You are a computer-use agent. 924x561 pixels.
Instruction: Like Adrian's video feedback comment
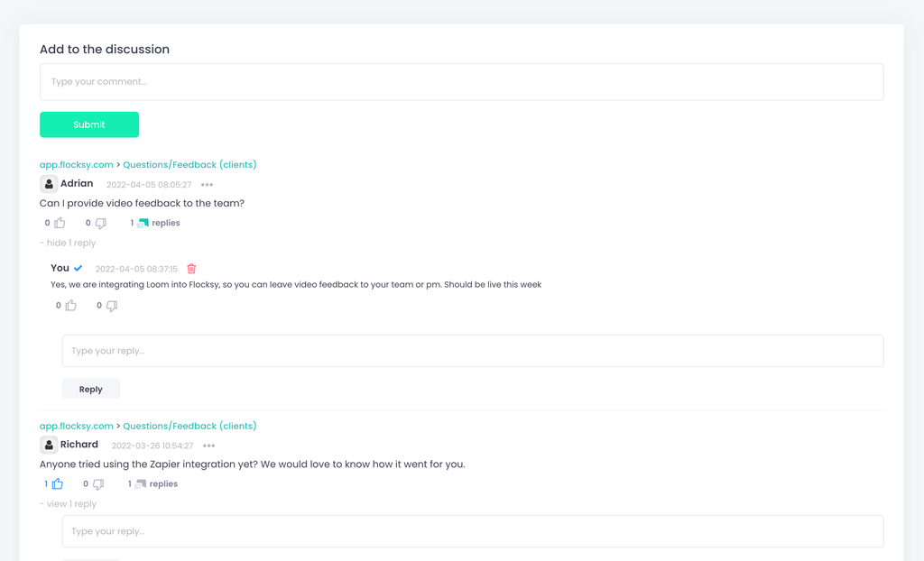point(60,223)
